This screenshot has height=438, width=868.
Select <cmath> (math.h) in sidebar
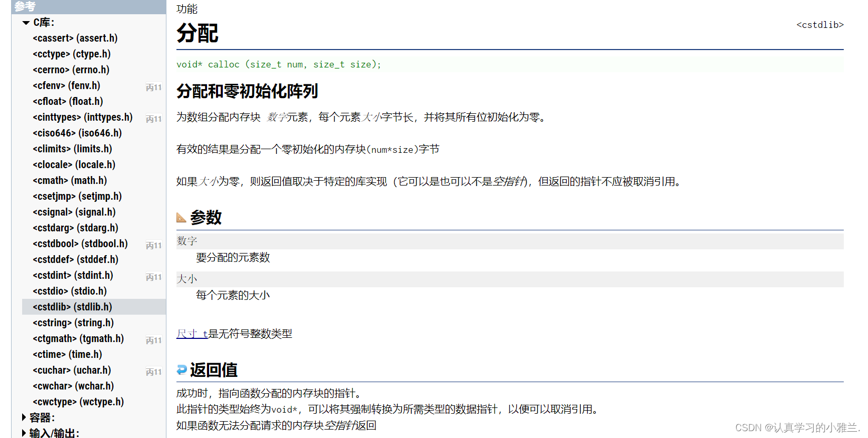[70, 180]
